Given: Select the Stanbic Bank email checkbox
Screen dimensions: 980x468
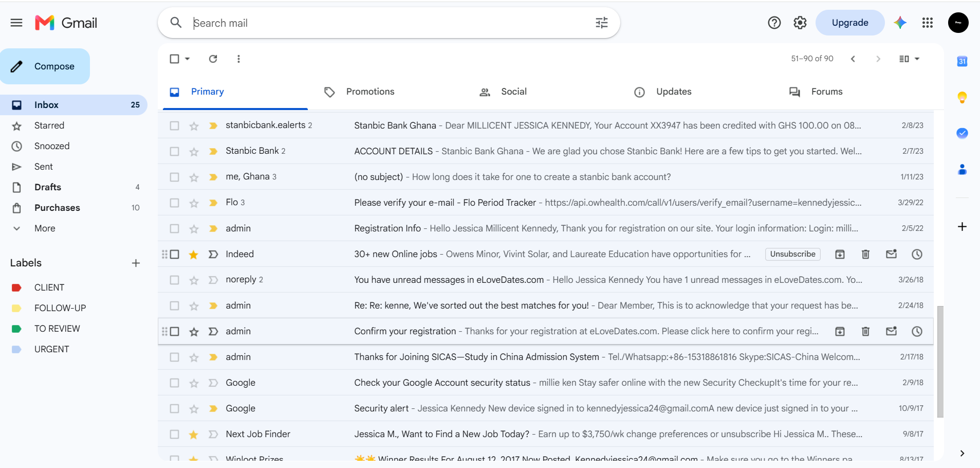Looking at the screenshot, I should tap(175, 151).
